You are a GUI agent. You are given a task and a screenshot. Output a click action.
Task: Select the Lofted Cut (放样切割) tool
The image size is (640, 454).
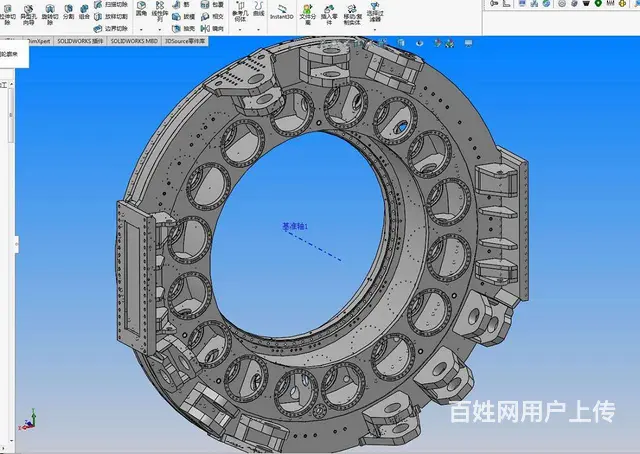pos(111,17)
